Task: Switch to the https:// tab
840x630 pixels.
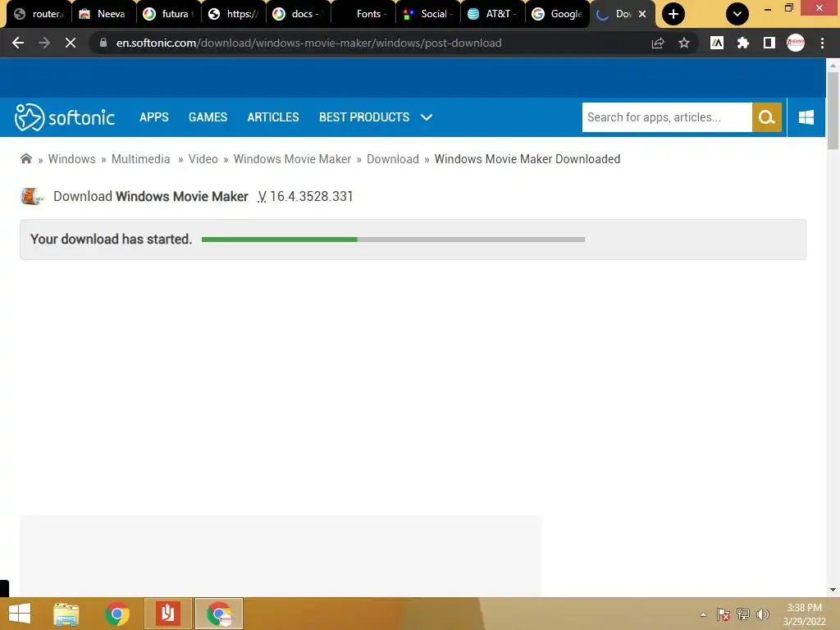Action: click(233, 14)
